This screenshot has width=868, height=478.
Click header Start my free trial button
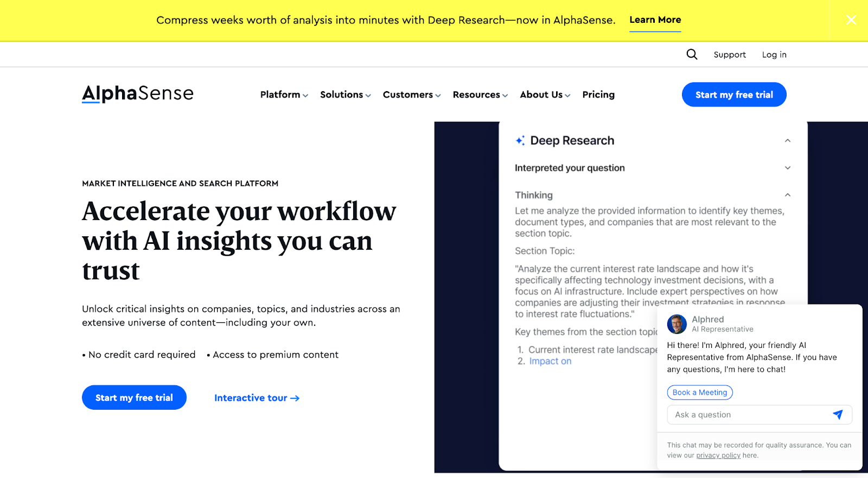click(734, 95)
